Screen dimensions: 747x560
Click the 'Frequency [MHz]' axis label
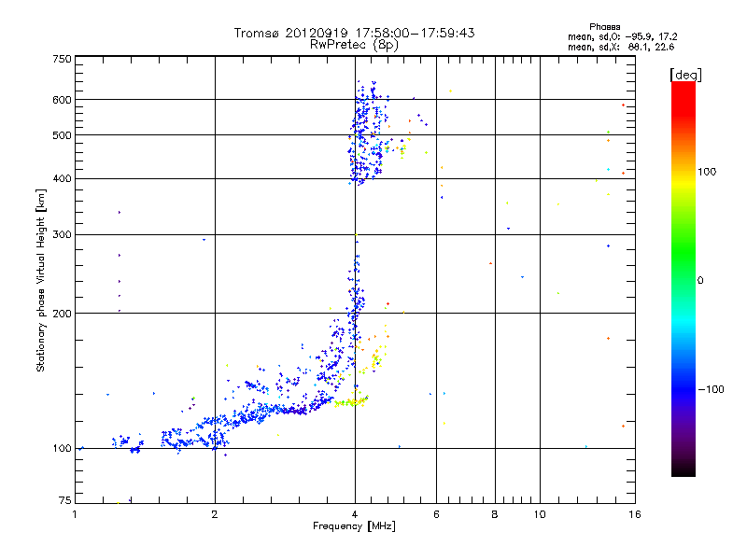pos(354,526)
